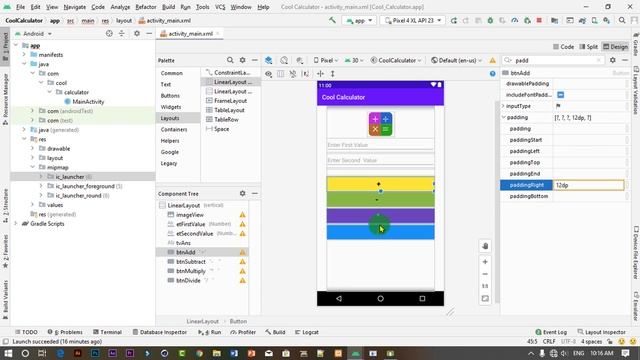
Task: Open the Logcat tool window
Action: tap(307, 332)
